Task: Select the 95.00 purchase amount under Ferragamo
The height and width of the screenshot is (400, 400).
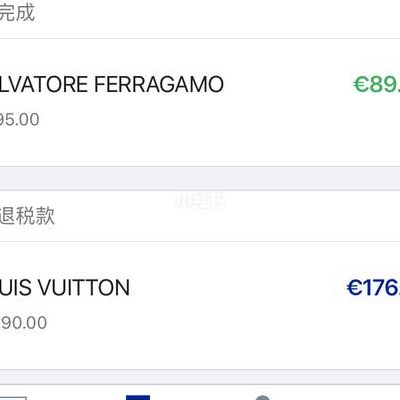Action: point(19,119)
